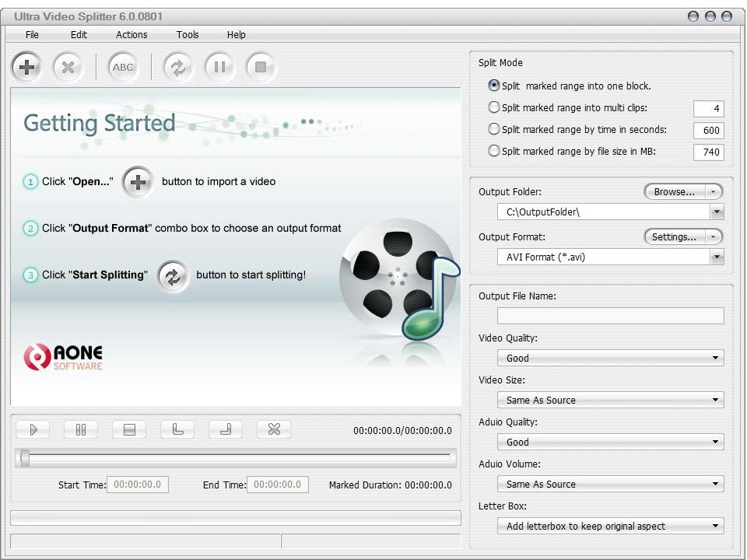Open the Actions menu
This screenshot has width=747, height=560.
(132, 35)
